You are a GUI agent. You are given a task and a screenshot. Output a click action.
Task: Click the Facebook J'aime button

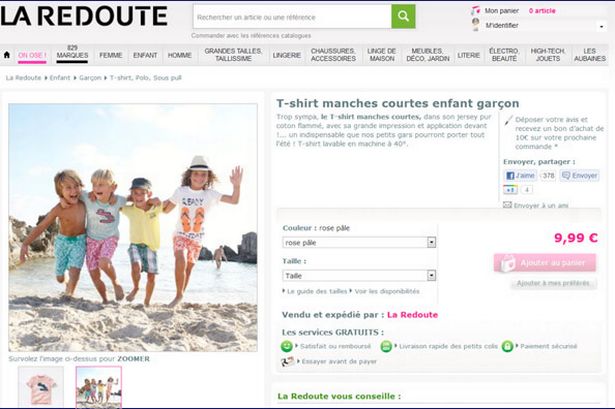[x=520, y=175]
